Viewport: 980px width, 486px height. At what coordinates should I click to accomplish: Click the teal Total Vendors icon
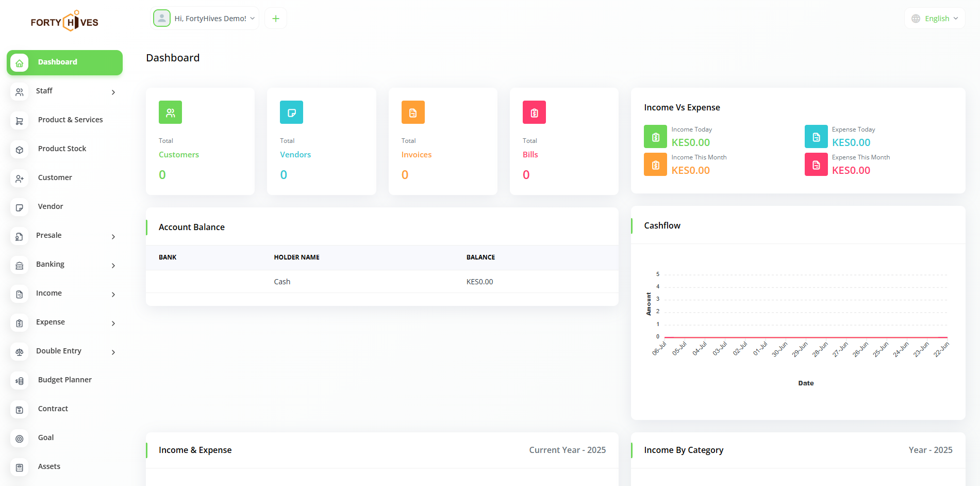pyautogui.click(x=291, y=112)
